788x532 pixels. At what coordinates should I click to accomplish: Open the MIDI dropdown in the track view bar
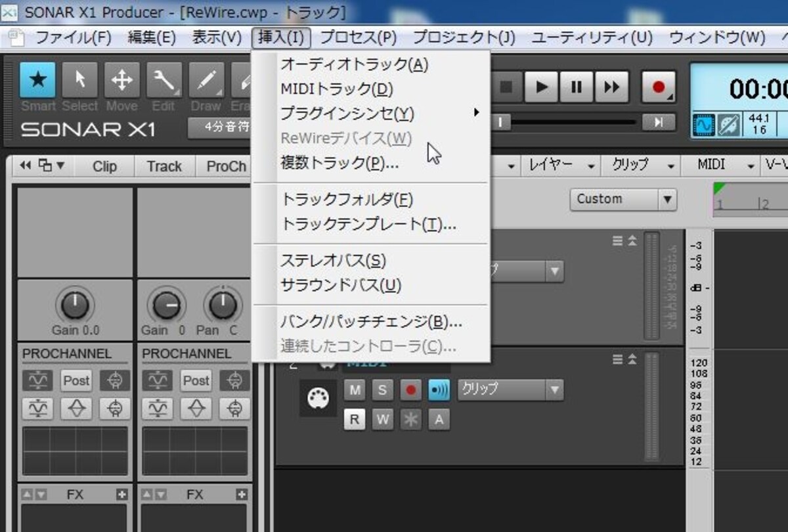[720, 166]
